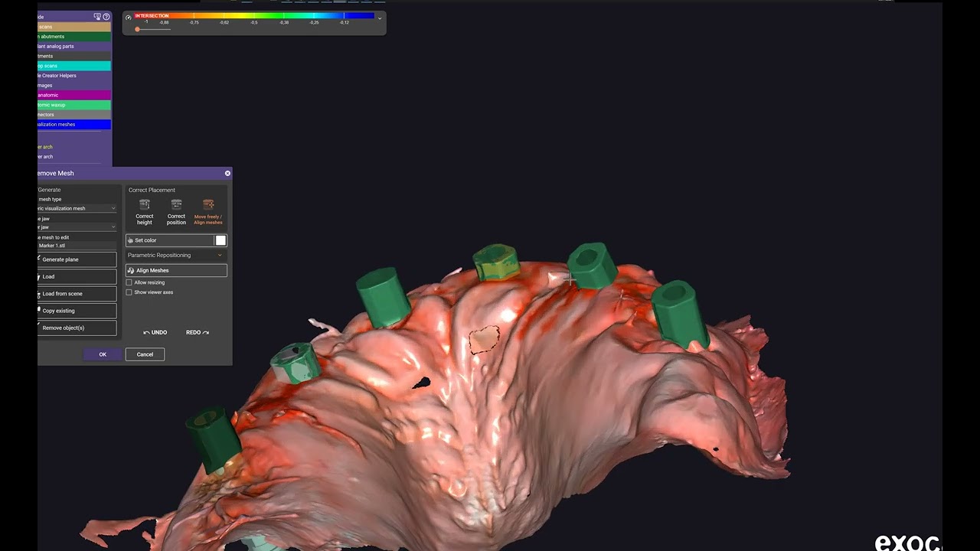Open the white color swatch

point(220,240)
